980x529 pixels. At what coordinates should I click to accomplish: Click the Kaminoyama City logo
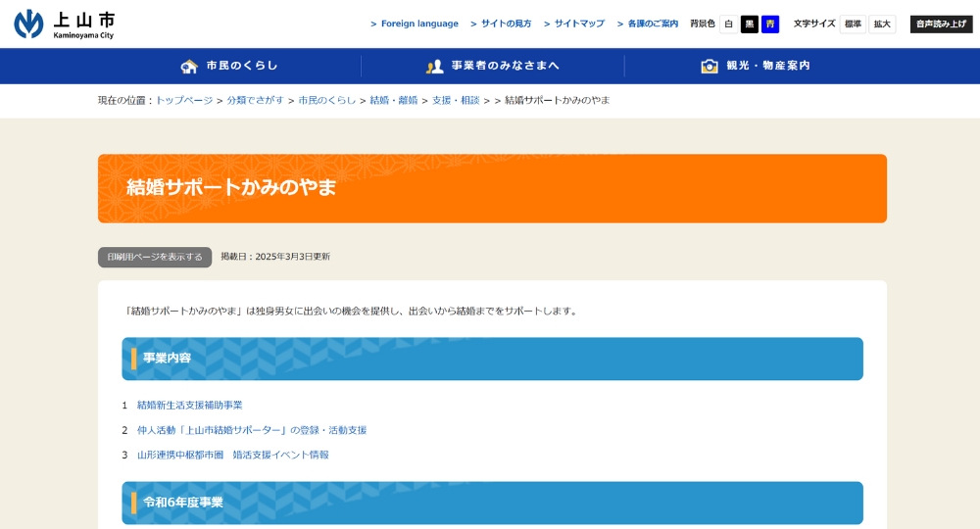point(65,24)
